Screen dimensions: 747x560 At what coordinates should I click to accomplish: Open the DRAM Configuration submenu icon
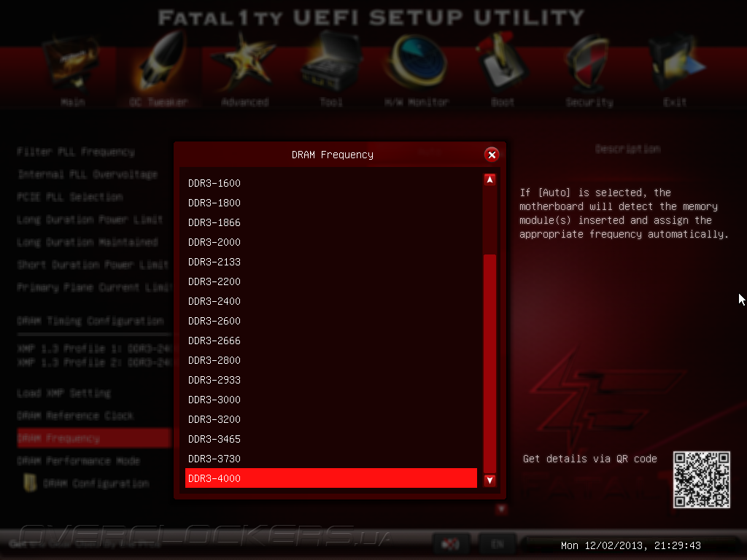point(30,483)
